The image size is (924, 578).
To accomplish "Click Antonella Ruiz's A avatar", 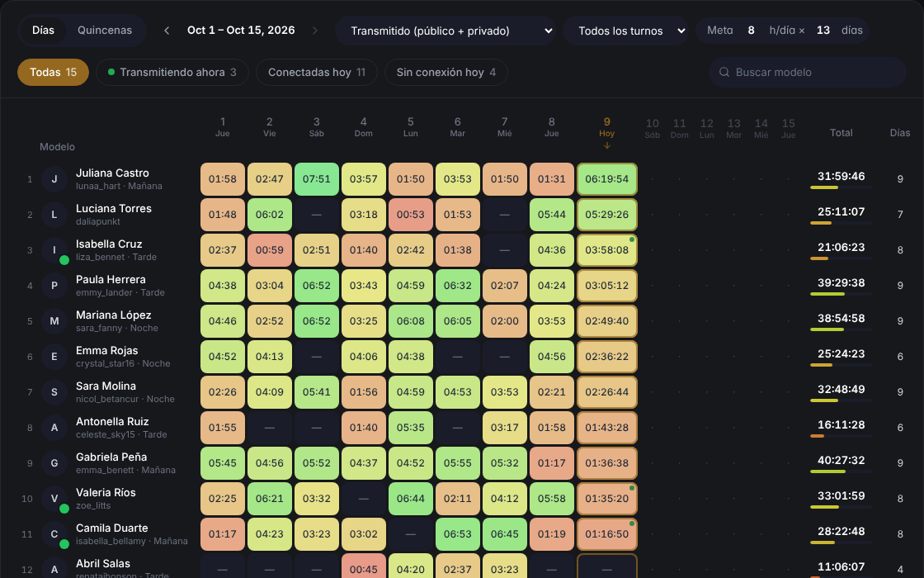I will coord(54,428).
